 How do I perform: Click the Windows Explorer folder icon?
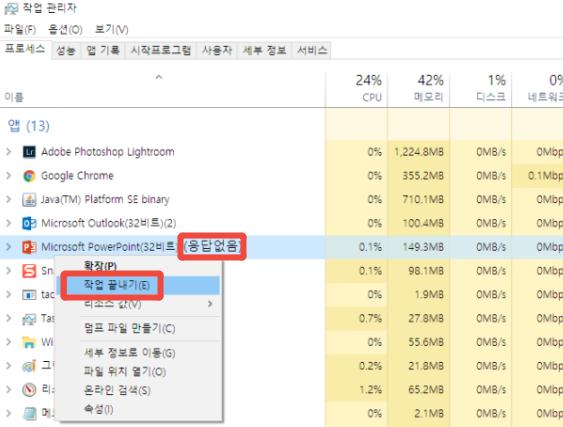pyautogui.click(x=29, y=342)
